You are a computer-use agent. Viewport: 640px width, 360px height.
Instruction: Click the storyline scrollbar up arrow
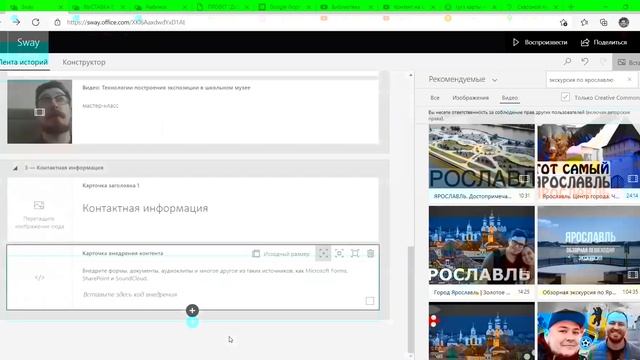[x=411, y=76]
